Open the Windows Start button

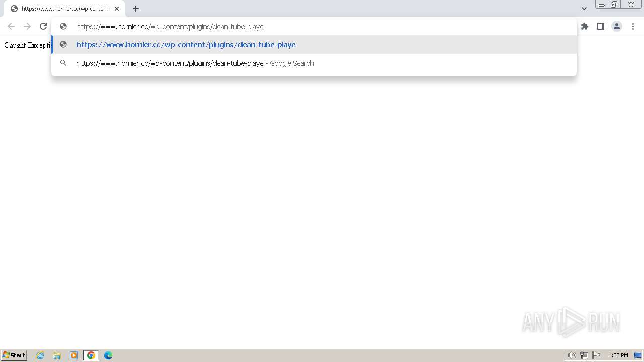14,355
